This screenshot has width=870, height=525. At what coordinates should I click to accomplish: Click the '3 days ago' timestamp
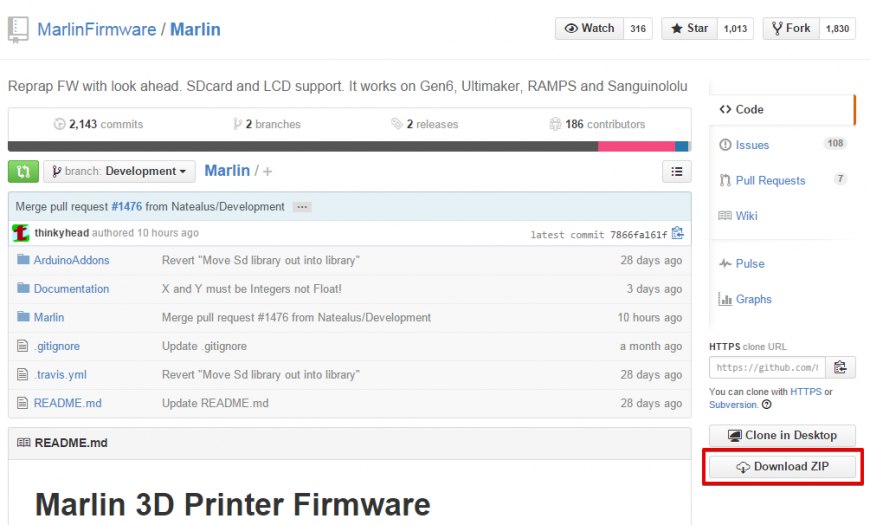pyautogui.click(x=654, y=289)
